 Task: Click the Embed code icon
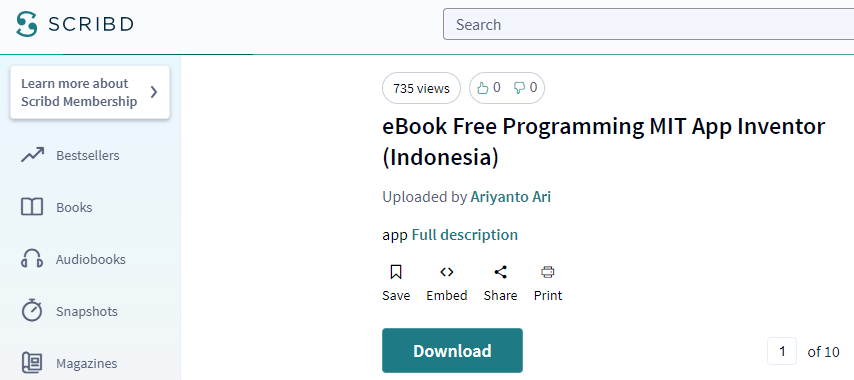(447, 272)
